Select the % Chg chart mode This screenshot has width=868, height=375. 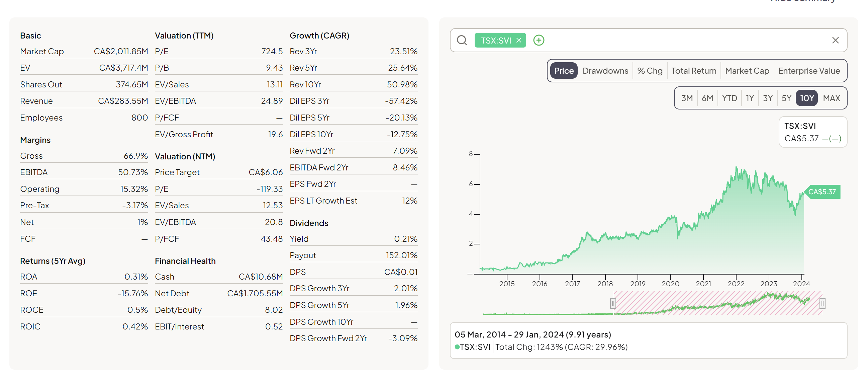(650, 71)
